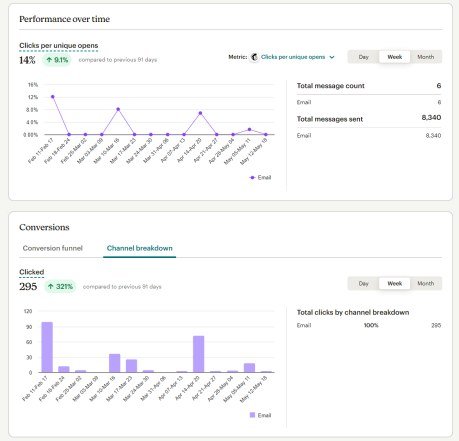
Task: Select the Mar 10-Mar 16 peak on line chart
Action: pos(118,109)
